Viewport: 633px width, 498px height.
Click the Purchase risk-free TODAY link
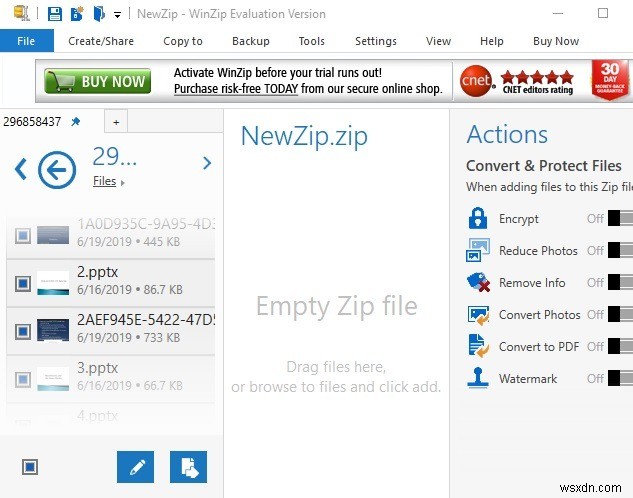pyautogui.click(x=235, y=89)
